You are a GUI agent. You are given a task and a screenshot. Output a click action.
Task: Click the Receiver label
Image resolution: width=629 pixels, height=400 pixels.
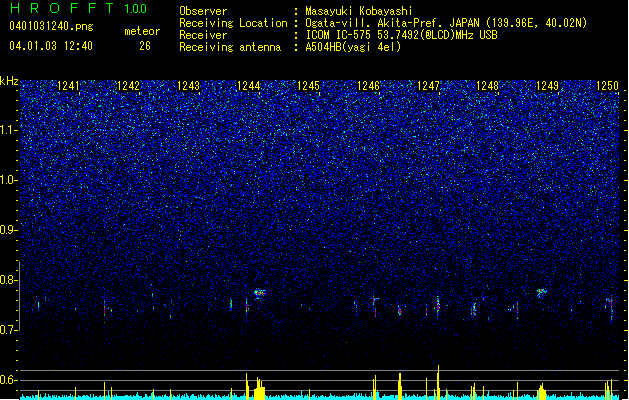point(203,35)
